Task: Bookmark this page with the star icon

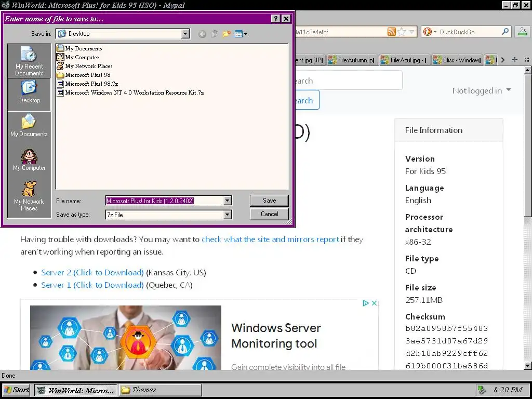Action: [402, 32]
